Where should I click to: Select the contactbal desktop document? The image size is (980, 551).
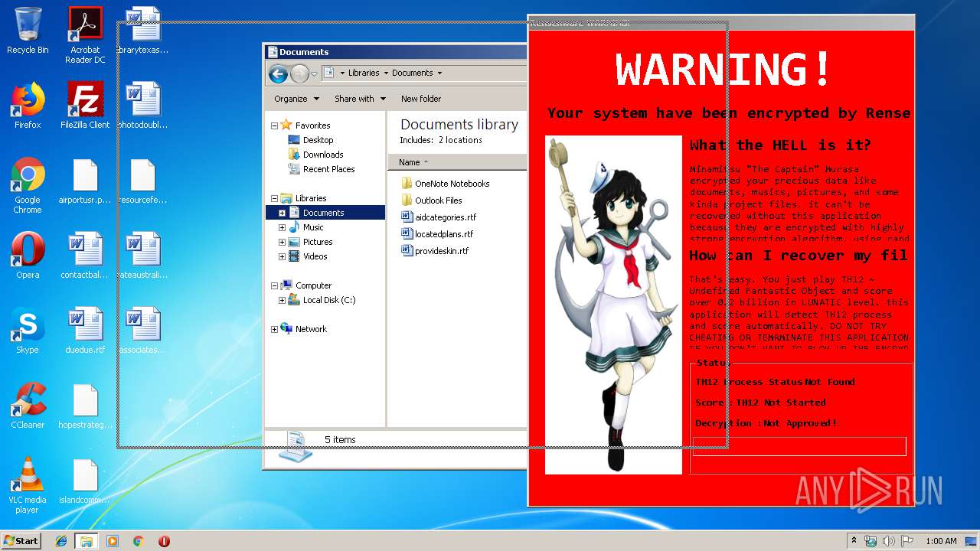(x=85, y=256)
